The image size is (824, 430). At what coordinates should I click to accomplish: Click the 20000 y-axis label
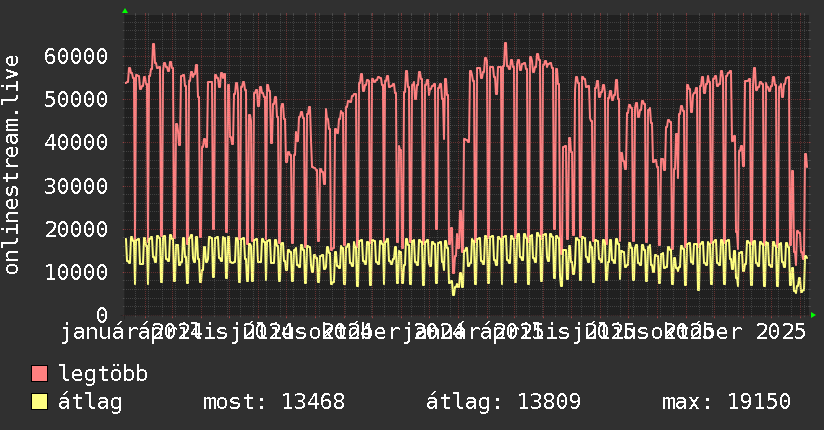pos(76,229)
